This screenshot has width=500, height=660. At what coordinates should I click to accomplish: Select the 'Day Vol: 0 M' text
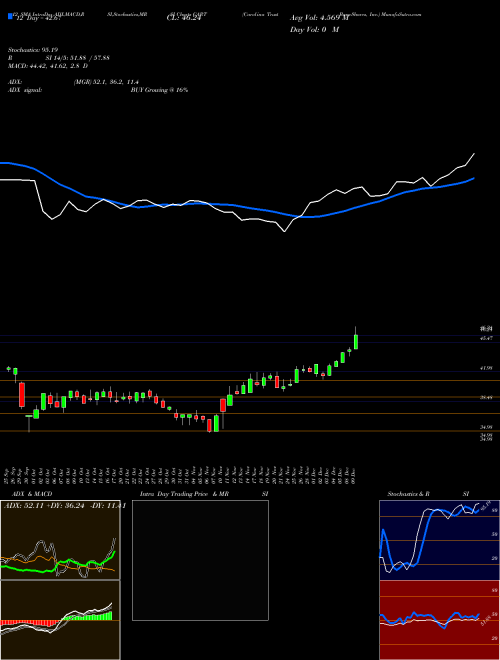coord(314,30)
